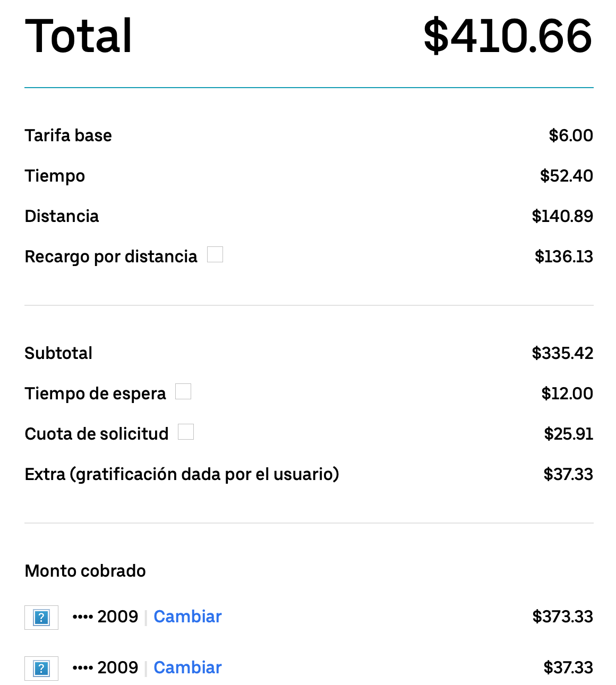
Task: Click Cambiar link for $37.33 payment
Action: 187,667
